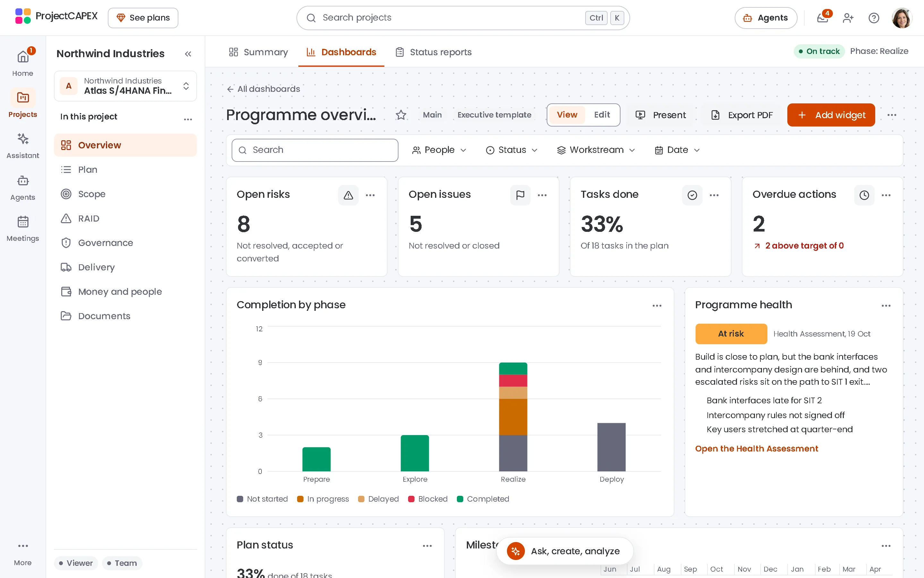Click the dashboard Search filter field
Image resolution: width=924 pixels, height=578 pixels.
pyautogui.click(x=315, y=150)
